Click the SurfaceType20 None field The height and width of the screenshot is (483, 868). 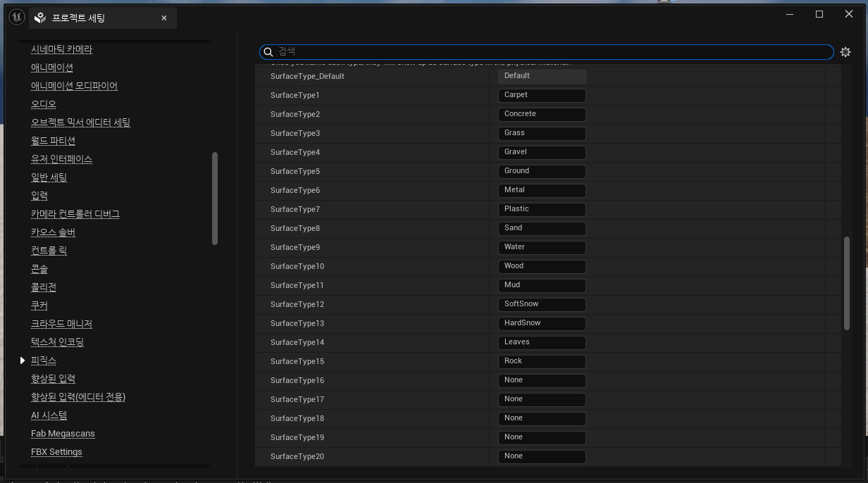pyautogui.click(x=542, y=456)
